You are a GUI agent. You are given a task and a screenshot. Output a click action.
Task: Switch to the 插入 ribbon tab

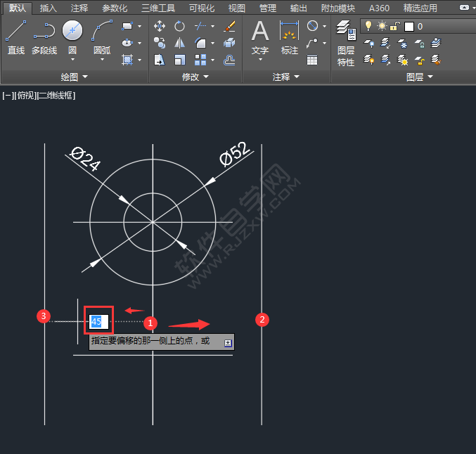49,8
